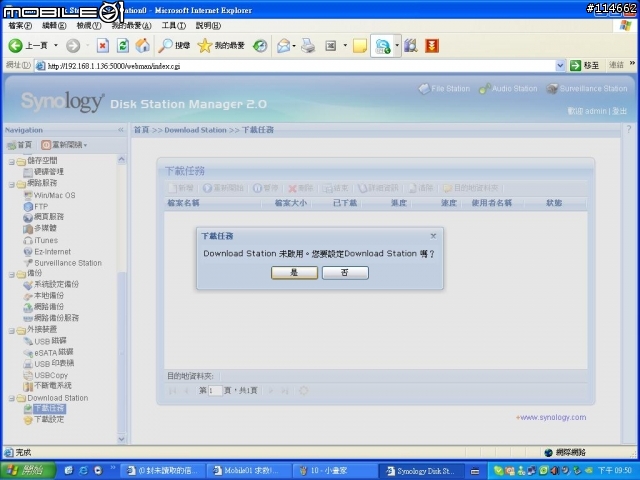
Task: Visit www.synology.com link
Action: (x=551, y=417)
